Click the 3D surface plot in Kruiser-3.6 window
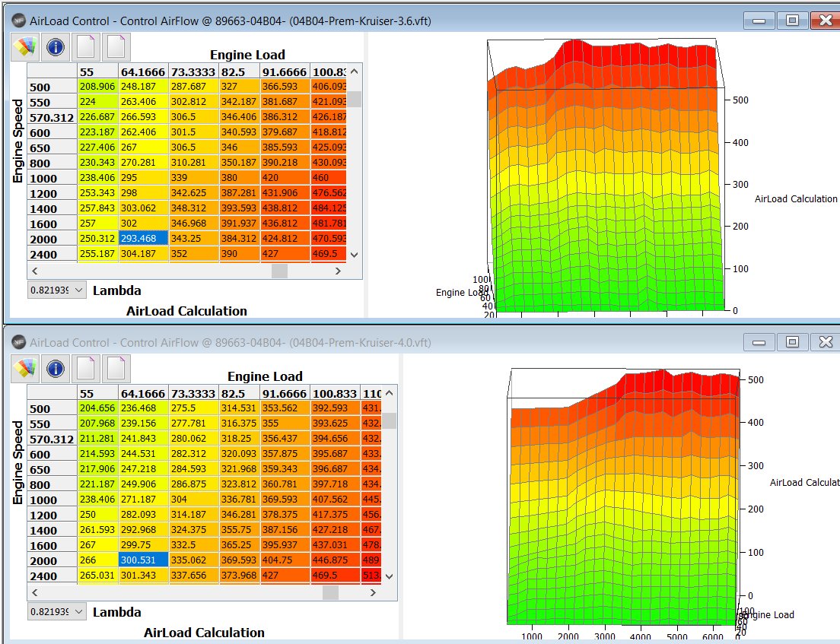Screen dimensions: 840x644 [606, 176]
